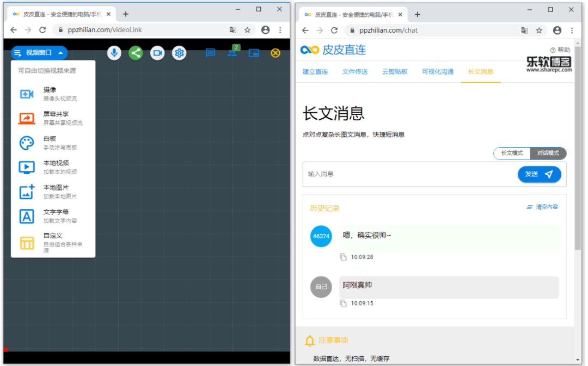Close the 皮皮直连 tab in chat window
Viewport: 588px width, 366px height.
click(400, 15)
